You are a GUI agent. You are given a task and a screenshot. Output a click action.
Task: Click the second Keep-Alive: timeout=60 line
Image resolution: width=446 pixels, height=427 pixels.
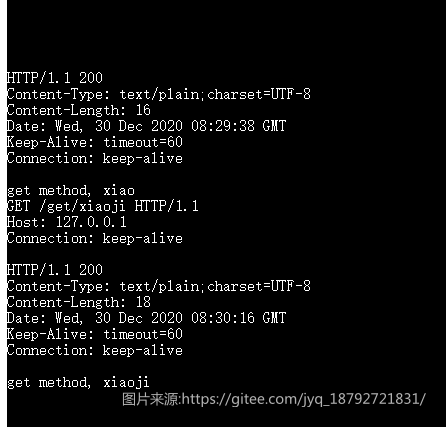coord(95,334)
